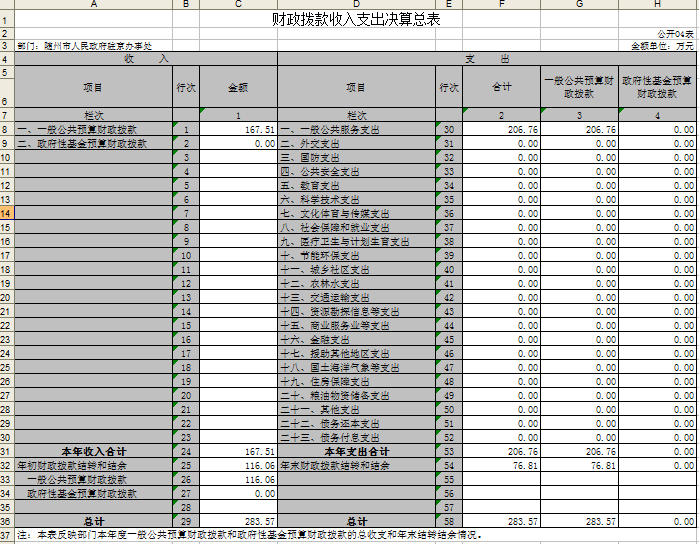Click the 年末财政拨款结转和结余 cell
699x544 pixels.
[x=356, y=466]
